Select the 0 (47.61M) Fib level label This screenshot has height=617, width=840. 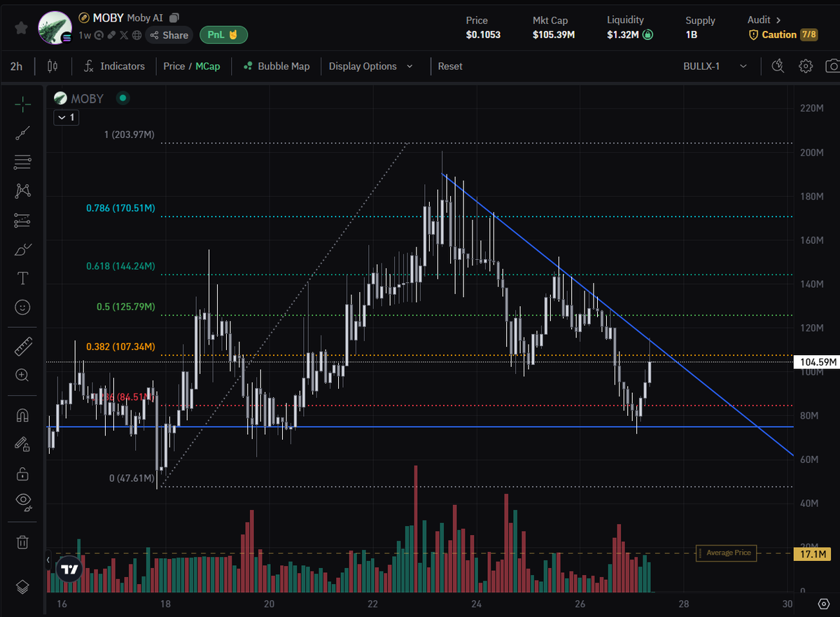(x=132, y=478)
